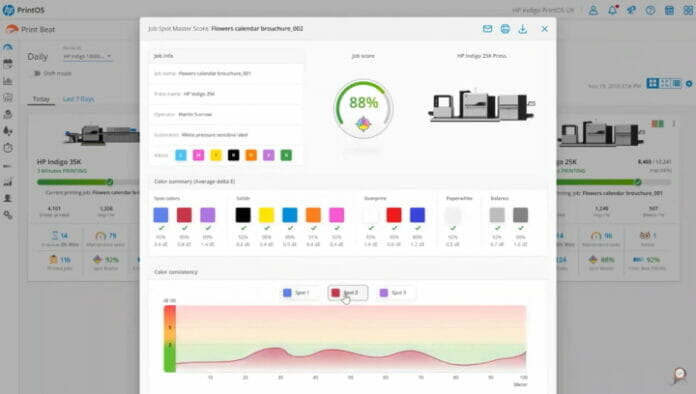Open the help question mark icon
Viewport: 696px width, 394px height.
coord(650,10)
